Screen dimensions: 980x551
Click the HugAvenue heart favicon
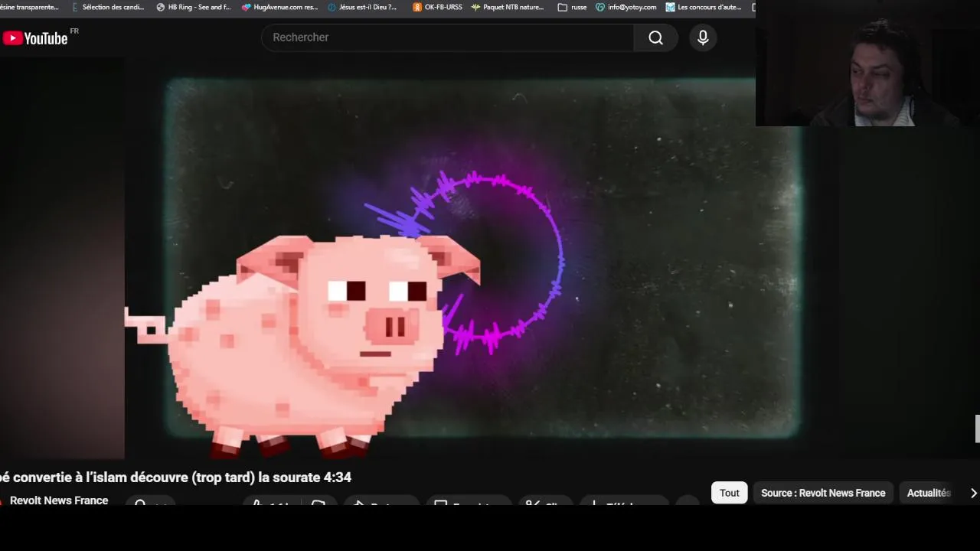246,7
